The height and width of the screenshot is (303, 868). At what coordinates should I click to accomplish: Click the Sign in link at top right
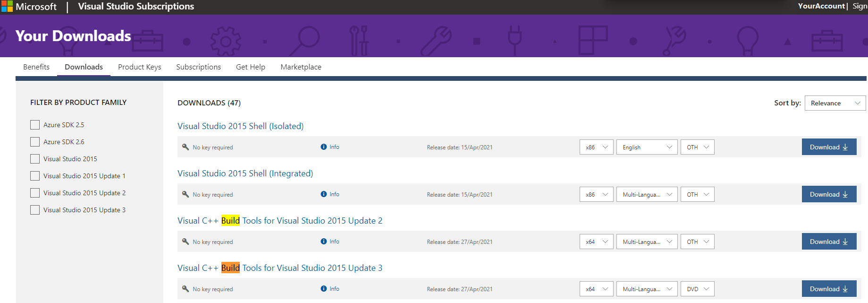pos(860,6)
